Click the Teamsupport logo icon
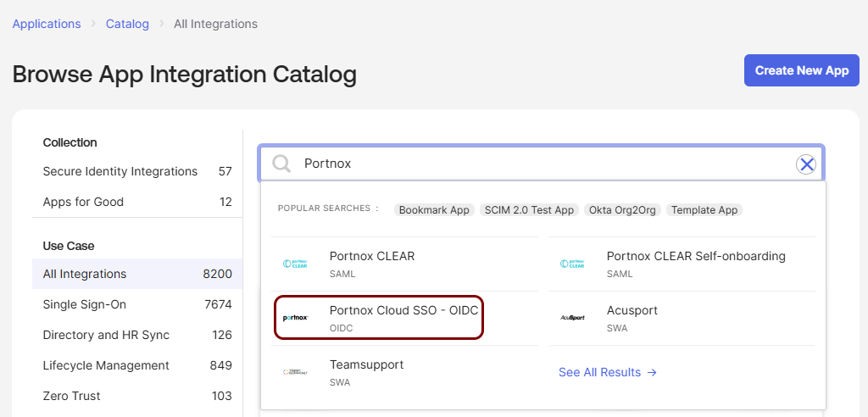Image resolution: width=868 pixels, height=417 pixels. (x=296, y=372)
